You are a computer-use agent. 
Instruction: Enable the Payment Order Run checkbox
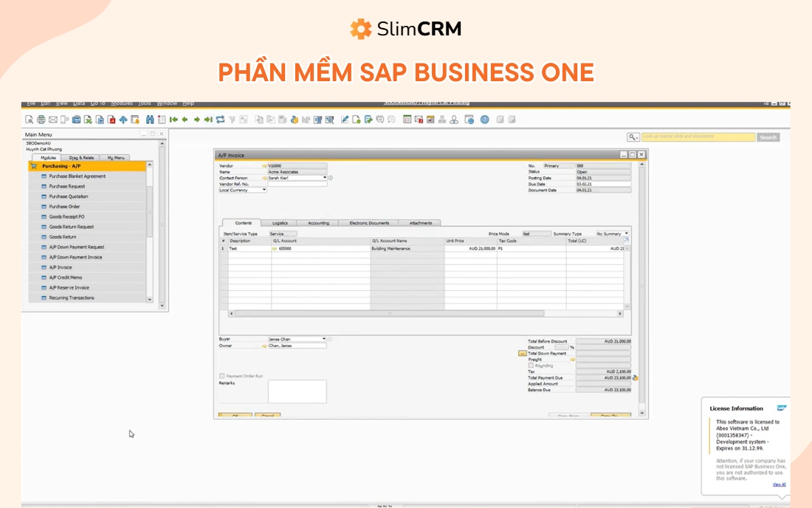tap(221, 375)
